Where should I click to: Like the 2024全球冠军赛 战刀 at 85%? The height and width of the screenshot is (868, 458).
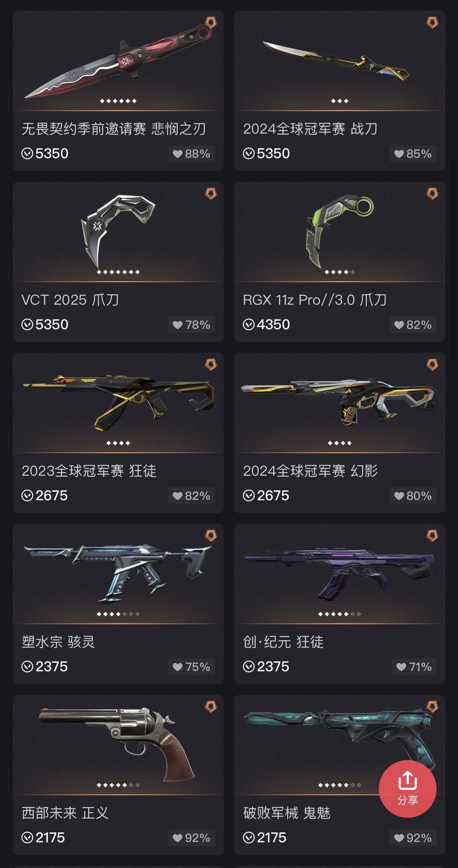tap(413, 154)
